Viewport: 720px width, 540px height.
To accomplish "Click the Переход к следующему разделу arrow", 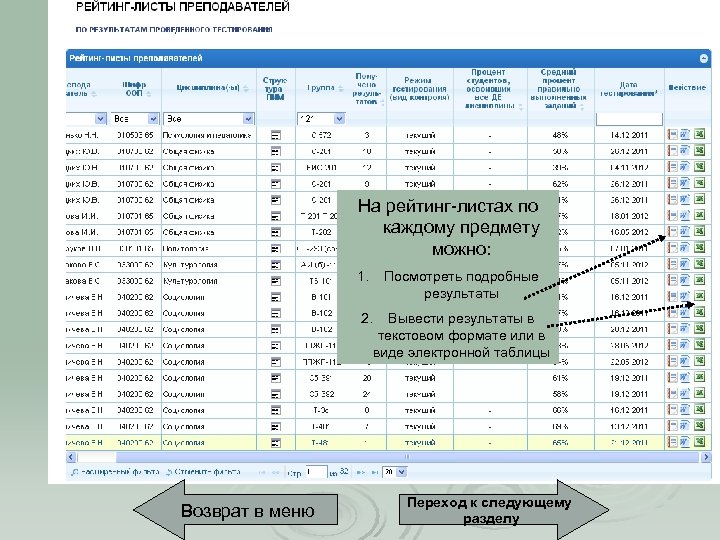I will pyautogui.click(x=504, y=510).
